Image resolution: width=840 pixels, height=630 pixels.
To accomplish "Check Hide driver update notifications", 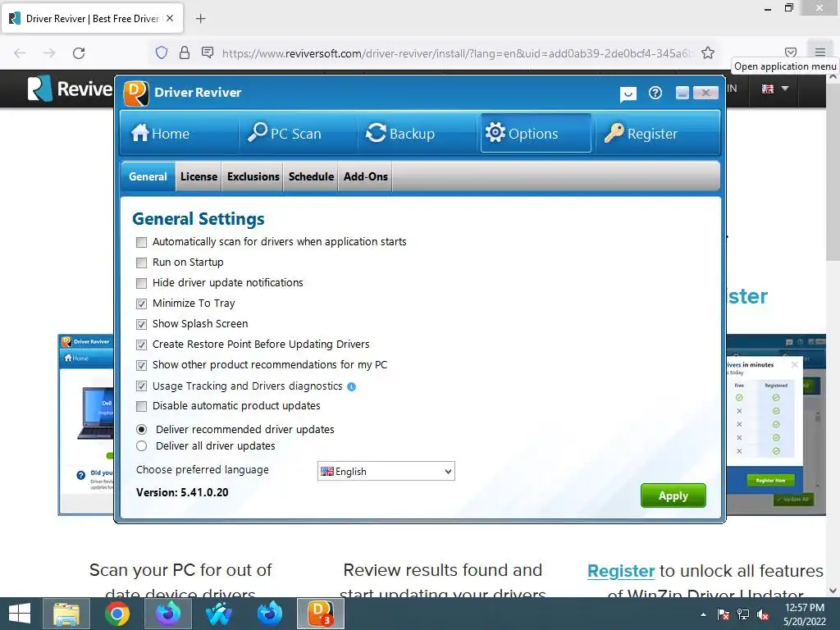I will coord(141,283).
